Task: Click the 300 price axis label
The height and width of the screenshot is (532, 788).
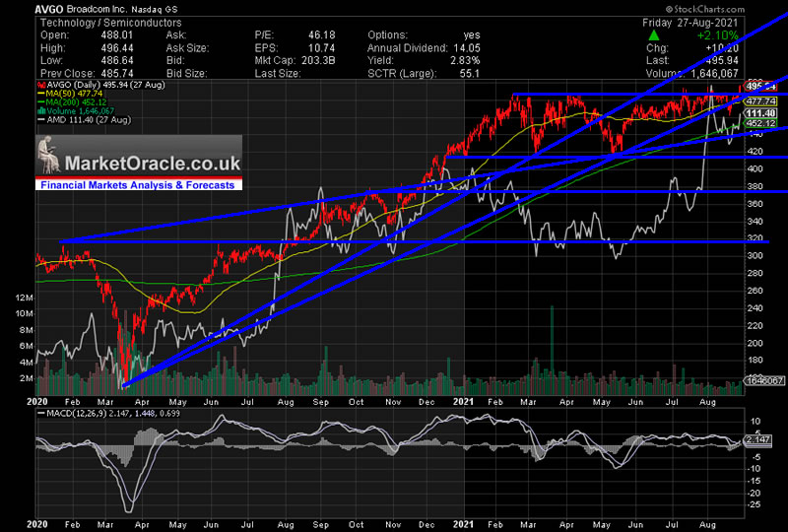Action: [755, 256]
